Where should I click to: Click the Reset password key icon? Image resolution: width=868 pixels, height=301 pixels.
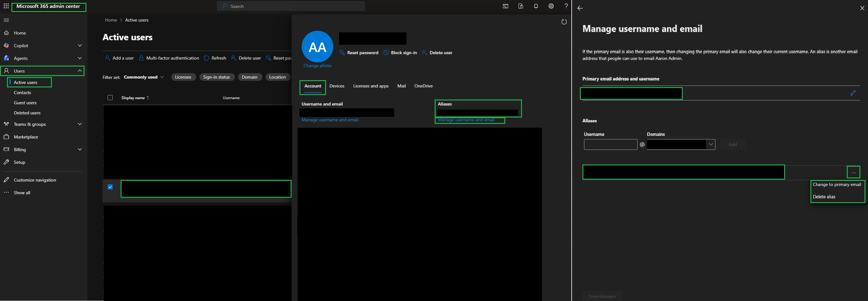tap(341, 53)
